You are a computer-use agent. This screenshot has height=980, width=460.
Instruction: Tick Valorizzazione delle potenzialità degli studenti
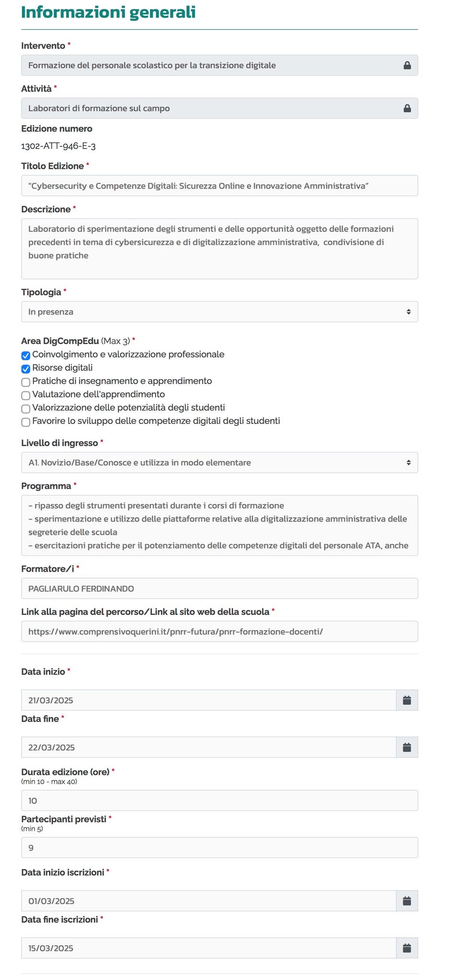(x=26, y=409)
